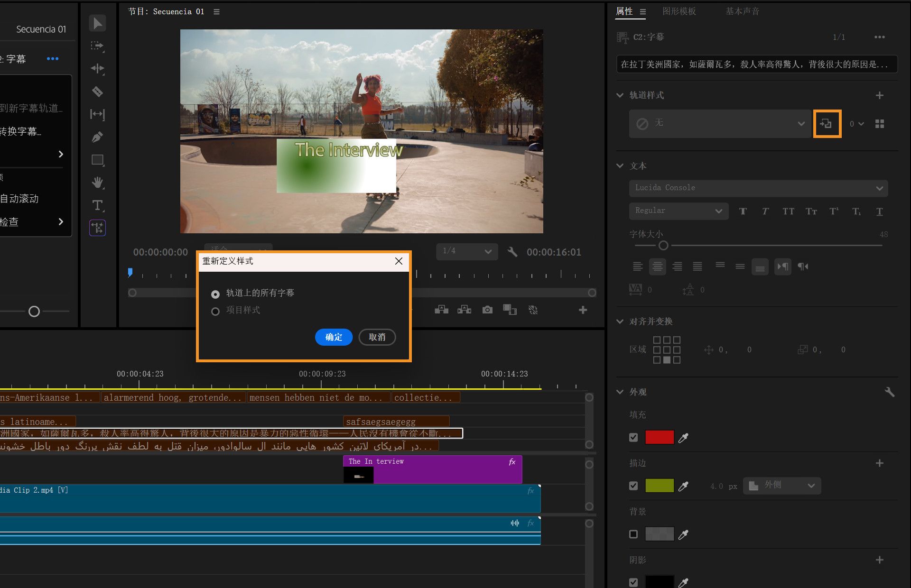
Task: Enable the background checkbox
Action: [633, 534]
